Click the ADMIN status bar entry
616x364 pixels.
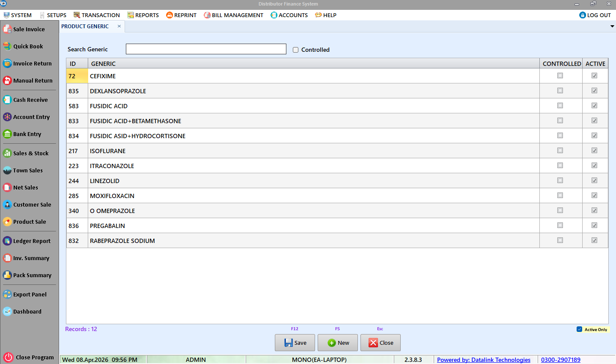(196, 360)
